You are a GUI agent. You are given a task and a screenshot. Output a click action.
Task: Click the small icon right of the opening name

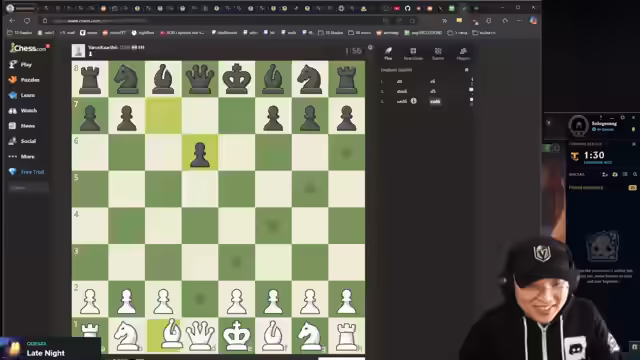point(467,70)
